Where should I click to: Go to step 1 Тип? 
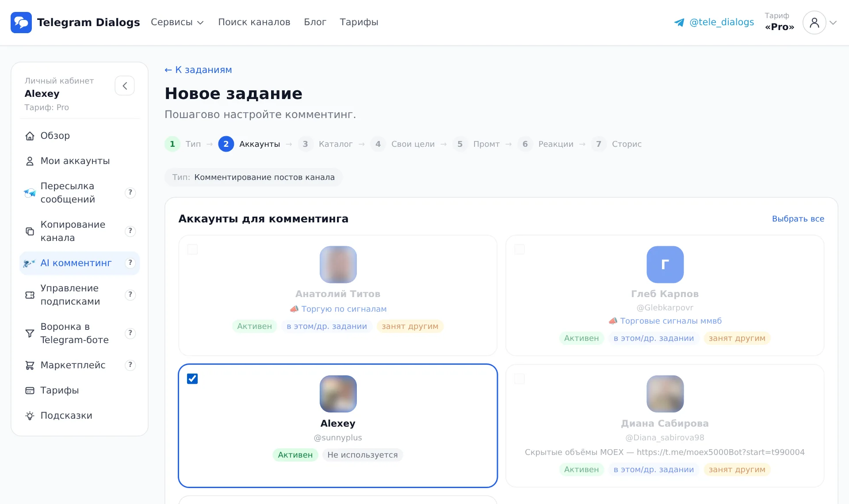coord(183,144)
